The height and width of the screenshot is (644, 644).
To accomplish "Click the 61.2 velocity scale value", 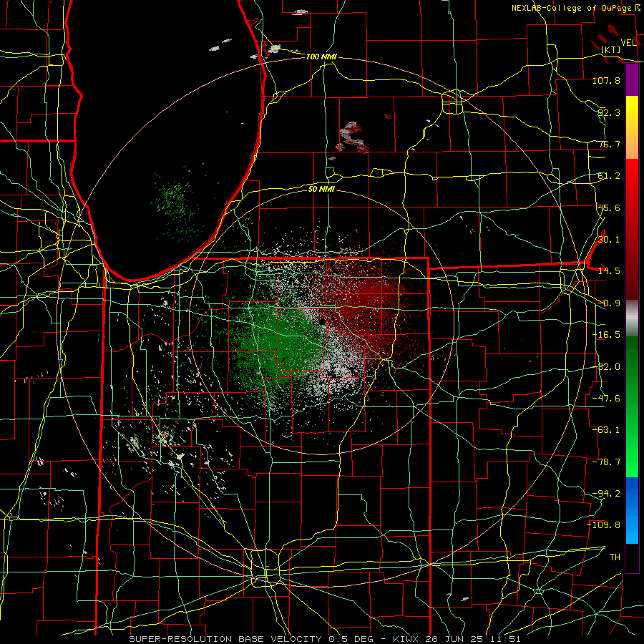I will (609, 176).
